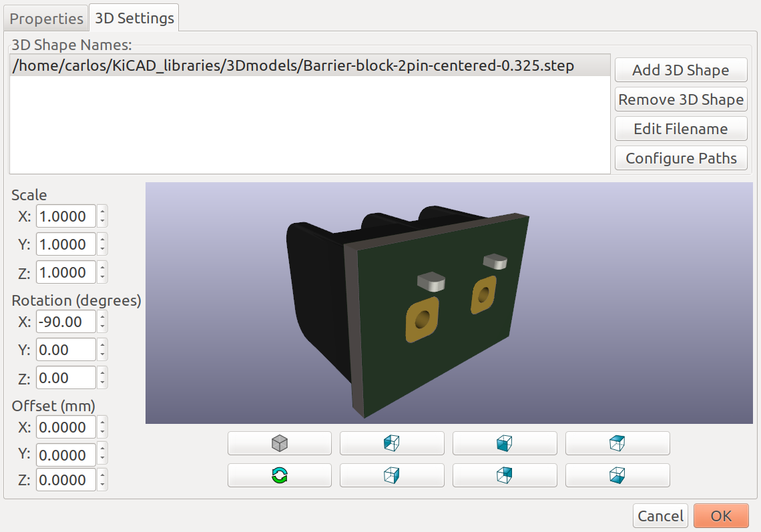Click the Scale X input field
The width and height of the screenshot is (761, 532).
[66, 216]
